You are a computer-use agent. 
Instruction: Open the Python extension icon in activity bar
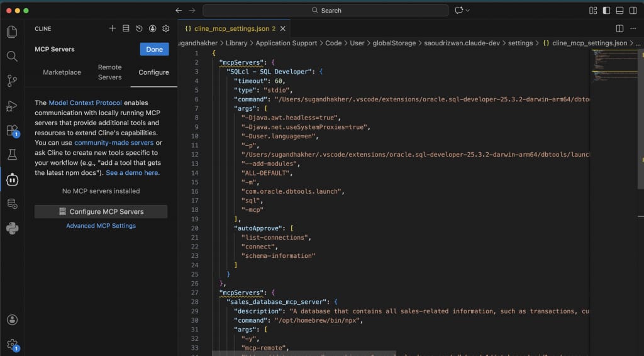12,227
